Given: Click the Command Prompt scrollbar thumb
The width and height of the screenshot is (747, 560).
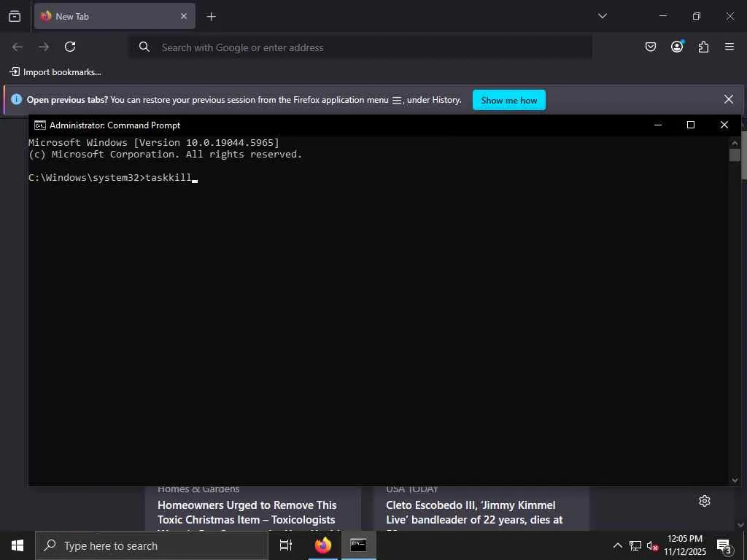Looking at the screenshot, I should click(x=734, y=155).
